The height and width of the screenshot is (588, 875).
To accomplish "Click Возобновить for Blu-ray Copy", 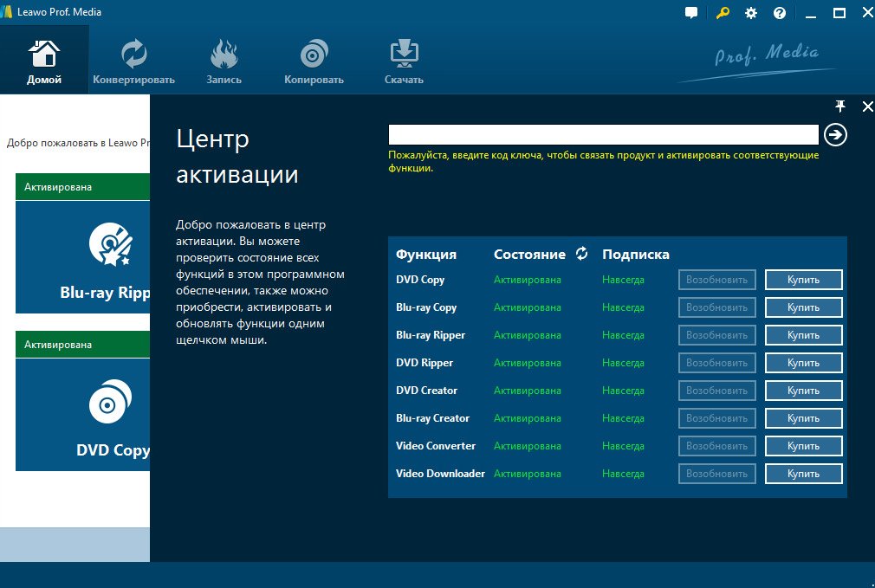I will point(717,307).
